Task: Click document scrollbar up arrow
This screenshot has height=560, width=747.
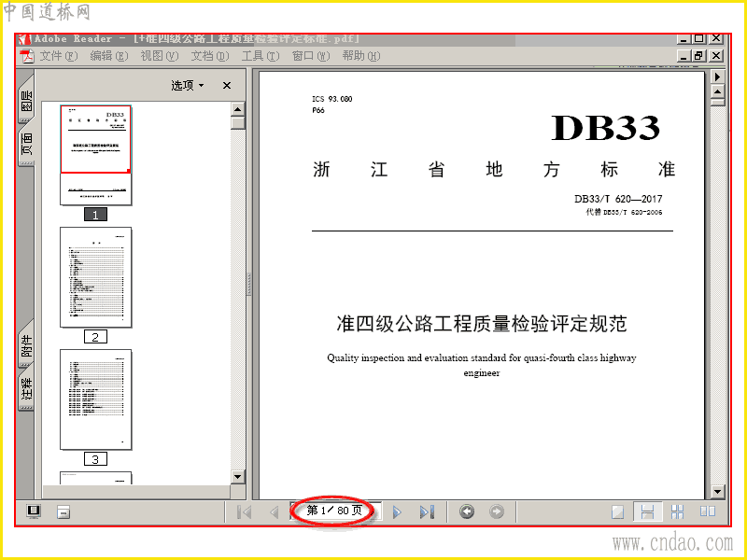Action: [x=717, y=91]
